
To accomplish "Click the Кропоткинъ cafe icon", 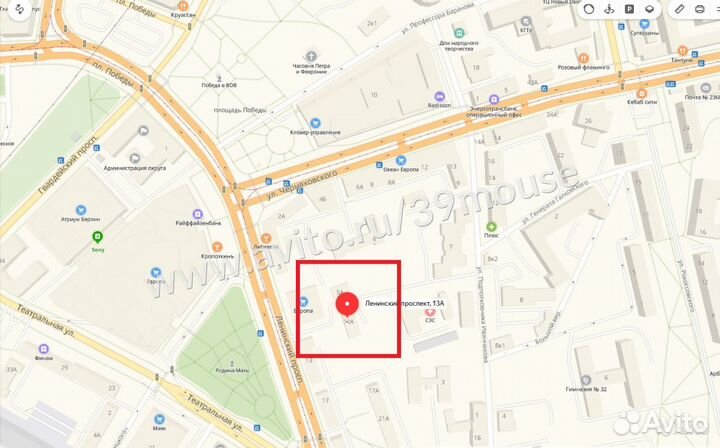I will pyautogui.click(x=217, y=247).
